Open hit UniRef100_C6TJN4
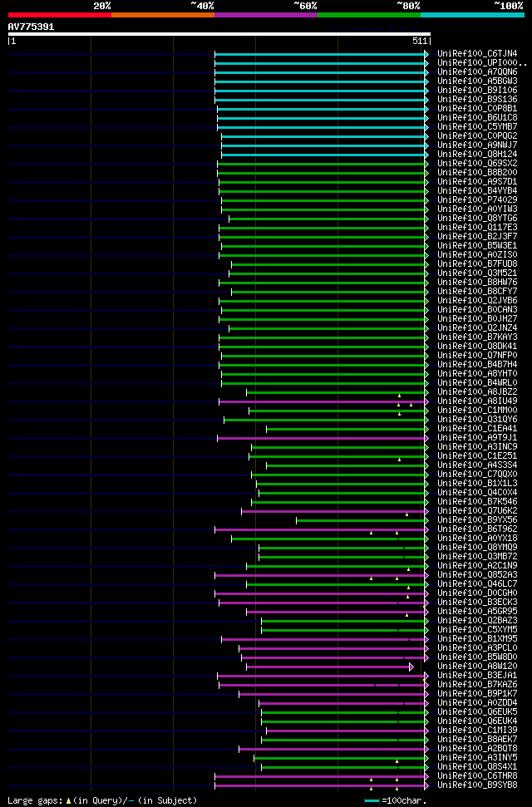 click(x=477, y=53)
